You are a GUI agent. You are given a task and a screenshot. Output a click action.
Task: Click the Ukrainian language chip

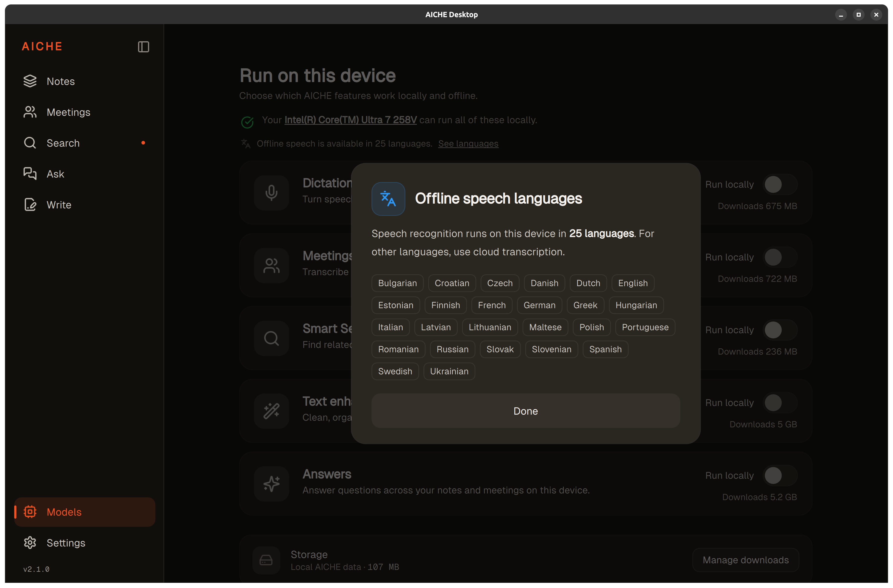(449, 371)
